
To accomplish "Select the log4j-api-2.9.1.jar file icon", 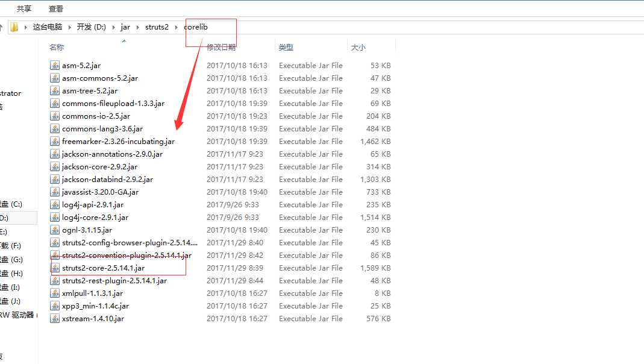I will [55, 204].
